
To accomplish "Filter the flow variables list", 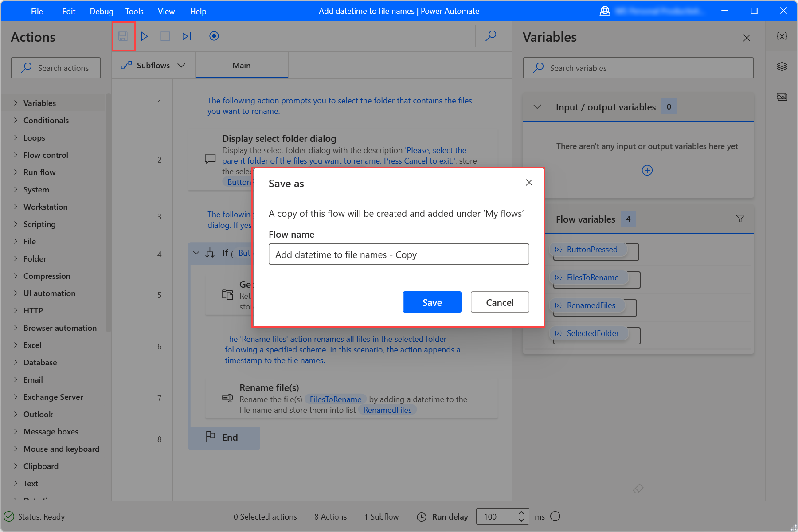I will point(740,218).
